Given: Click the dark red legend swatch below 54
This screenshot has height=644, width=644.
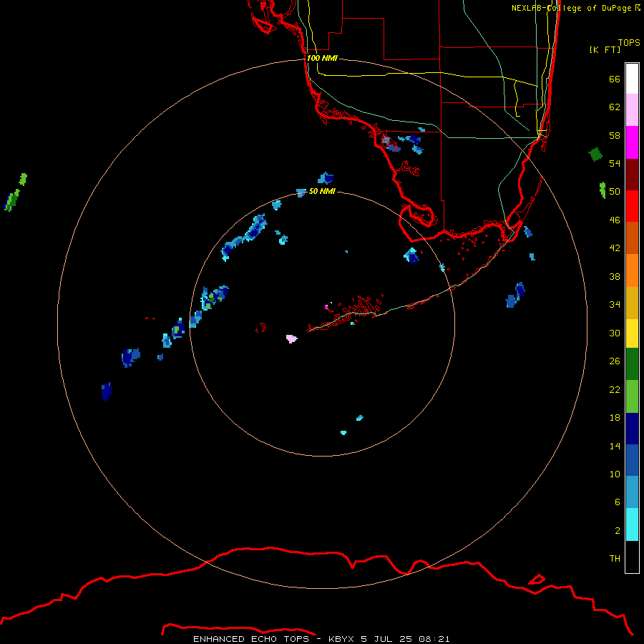Looking at the screenshot, I should coord(632,175).
